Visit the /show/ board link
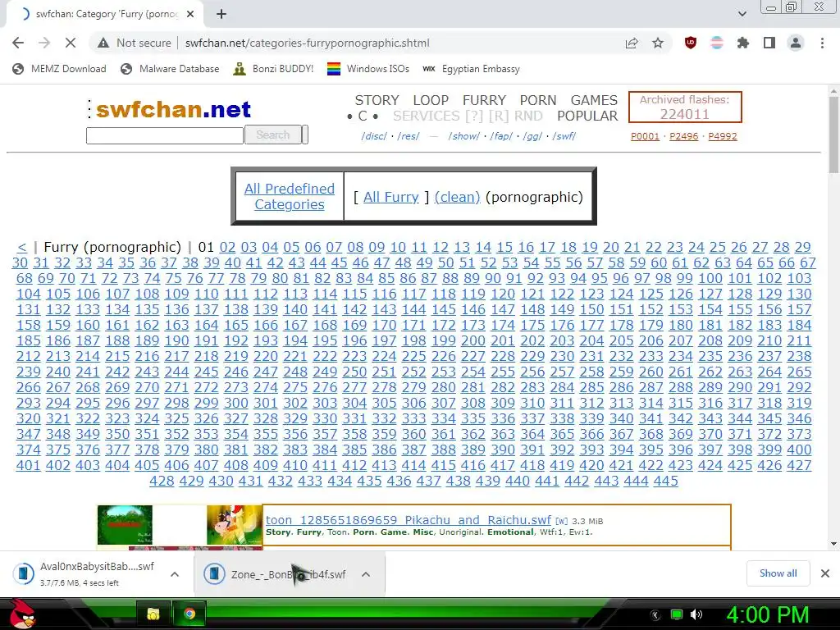The width and height of the screenshot is (840, 630). click(x=464, y=136)
